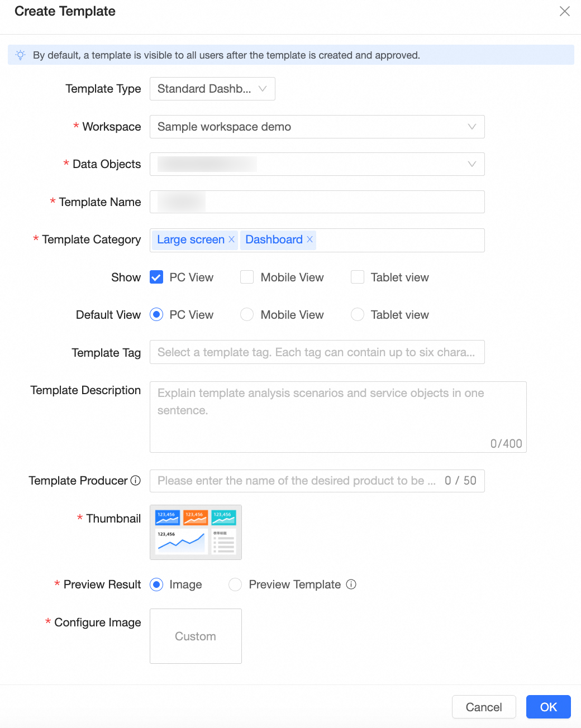Enable the Mobile View show checkbox
Screen dimensions: 581x728
[x=247, y=277]
